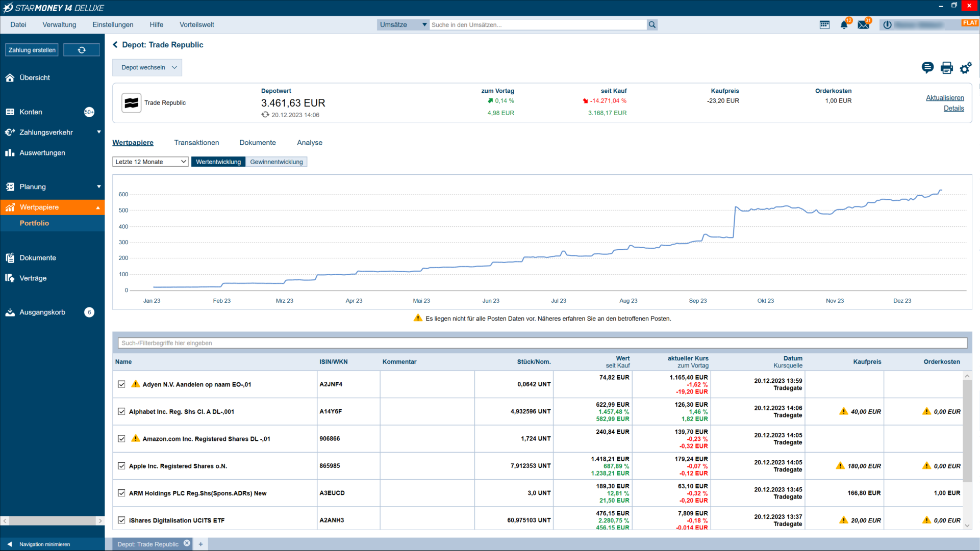Switch to the Analyse tab
Screen dimensions: 980x551
(310, 143)
